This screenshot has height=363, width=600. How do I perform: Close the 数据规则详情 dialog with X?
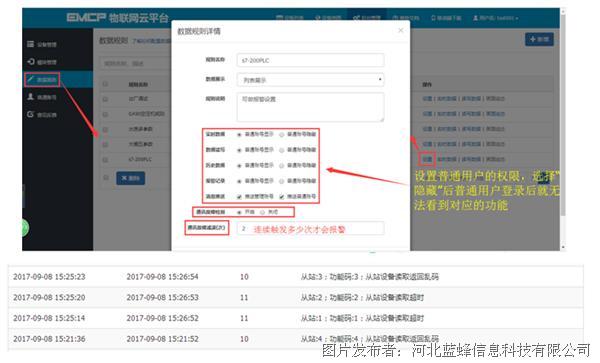click(401, 30)
